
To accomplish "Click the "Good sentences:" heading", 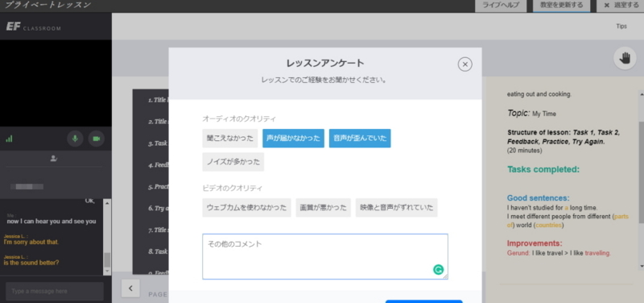I will (x=538, y=197).
